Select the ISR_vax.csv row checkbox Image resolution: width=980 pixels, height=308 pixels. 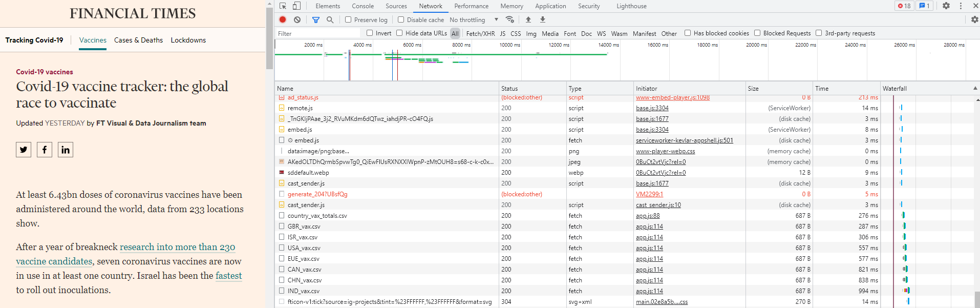[282, 237]
